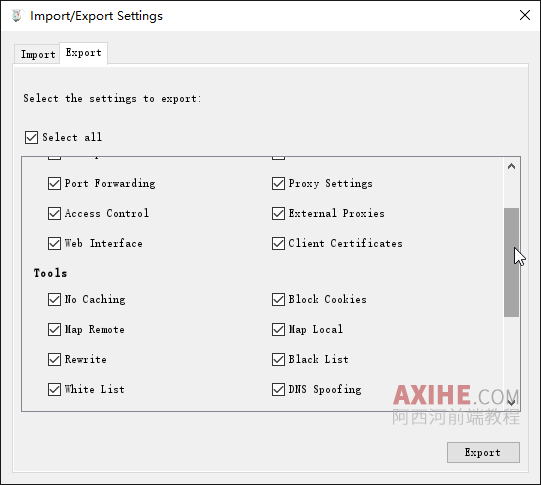Toggle Client Certificates checkbox
Screen dimensions: 541x485
(278, 244)
